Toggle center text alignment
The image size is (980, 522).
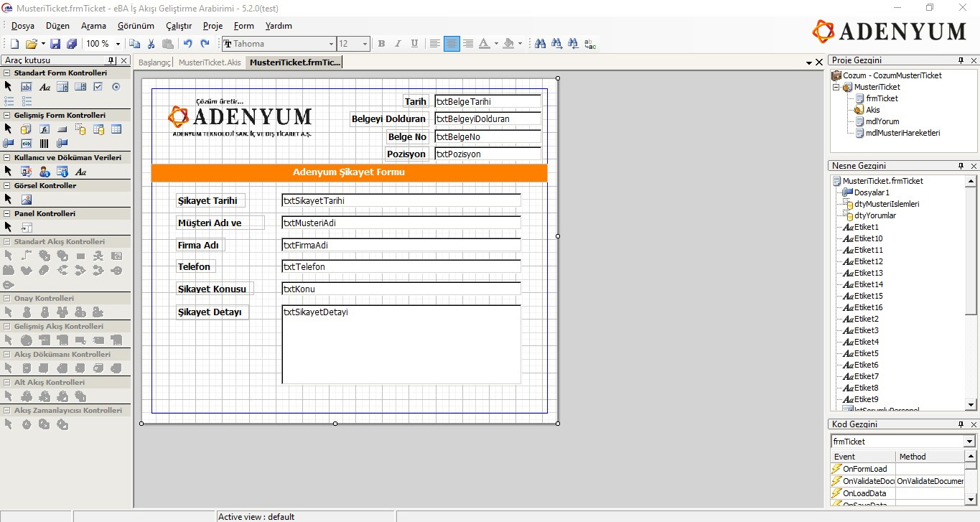[x=452, y=44]
